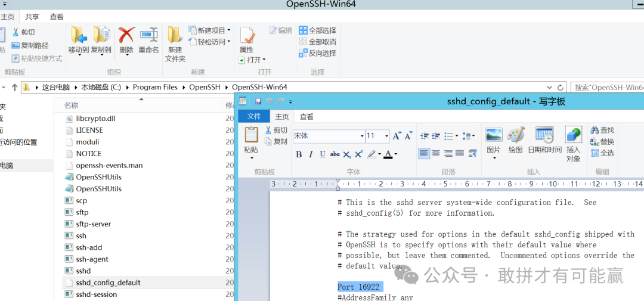The height and width of the screenshot is (301, 644).
Task: Increase font size with grow font icon
Action: (x=397, y=136)
